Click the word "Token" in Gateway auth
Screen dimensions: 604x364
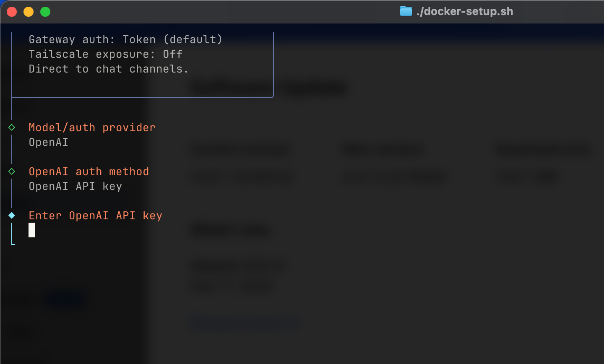pos(139,39)
